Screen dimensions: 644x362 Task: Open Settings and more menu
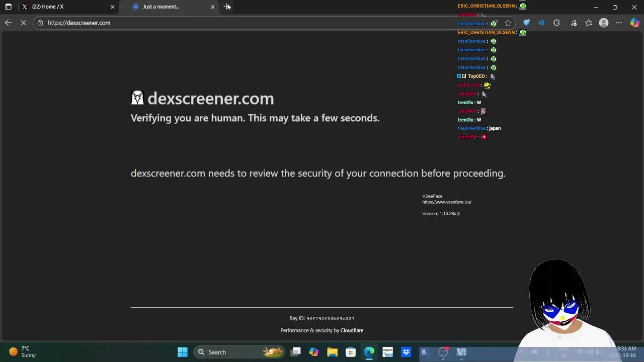click(x=619, y=23)
